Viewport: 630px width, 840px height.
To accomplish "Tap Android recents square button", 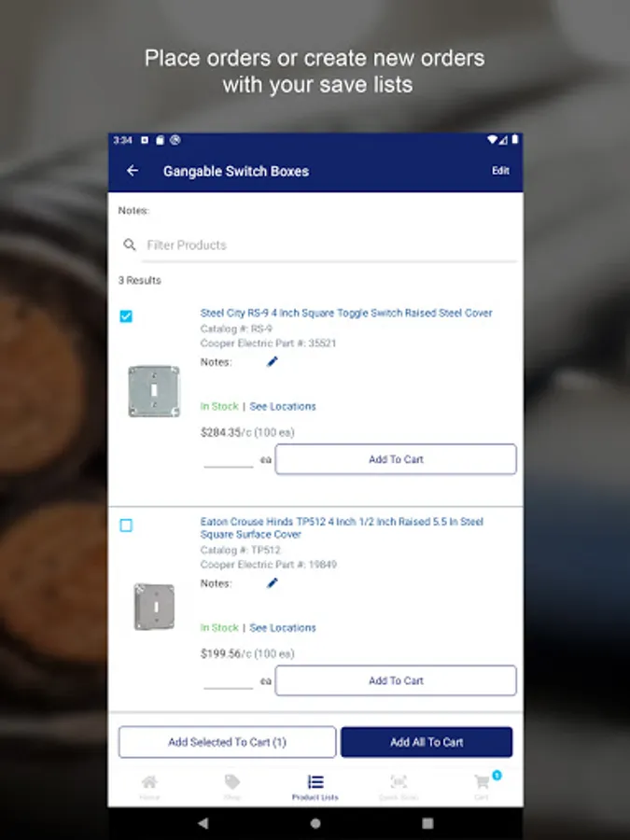I will 427,823.
